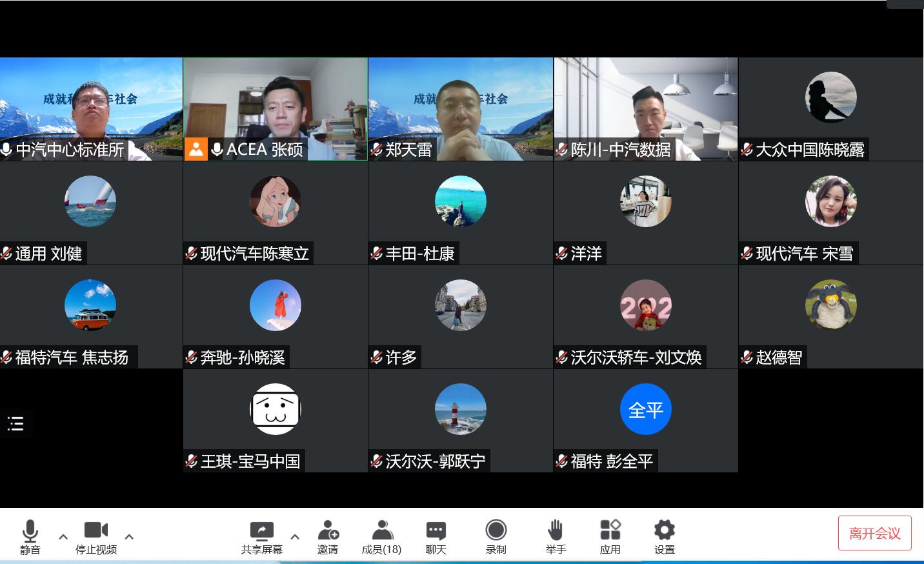Open the 聊天 chat panel
924x564 pixels.
coord(436,531)
